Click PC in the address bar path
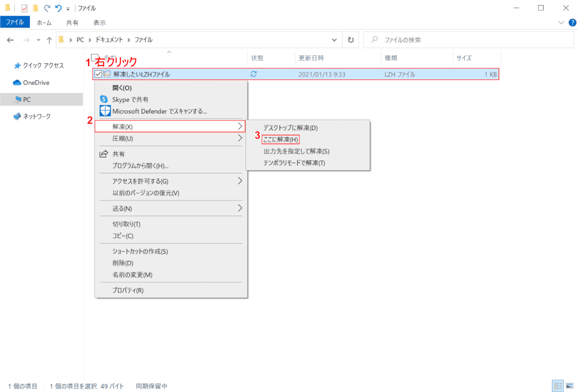 pos(80,40)
